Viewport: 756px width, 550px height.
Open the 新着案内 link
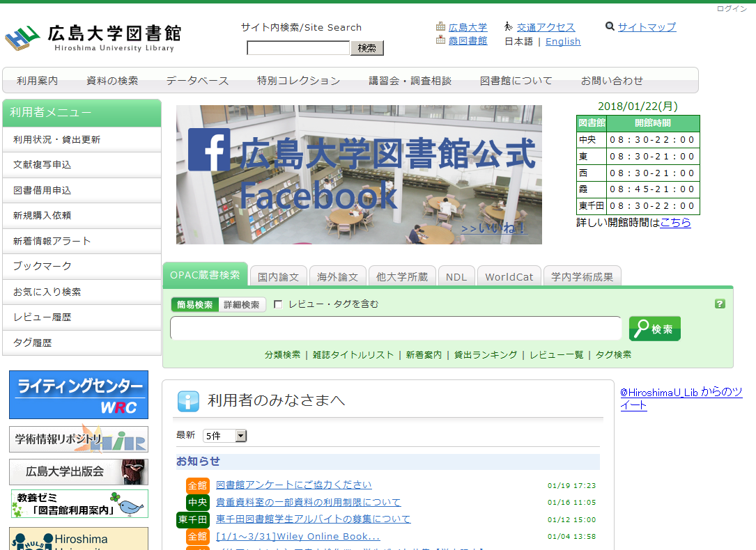424,354
